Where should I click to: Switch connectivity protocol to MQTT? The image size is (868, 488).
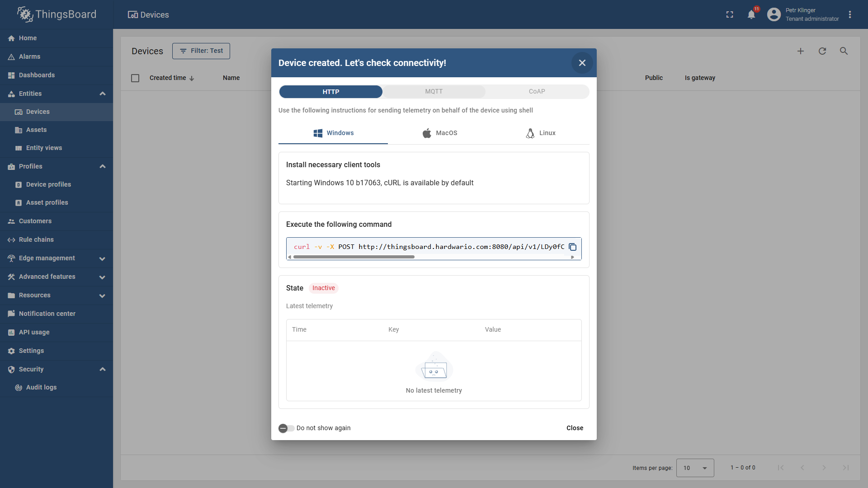coord(434,91)
